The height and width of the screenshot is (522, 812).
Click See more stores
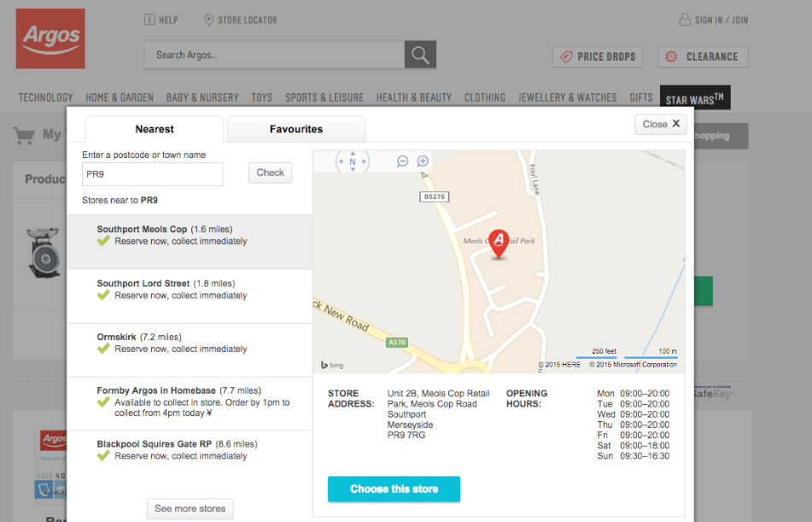pos(190,508)
